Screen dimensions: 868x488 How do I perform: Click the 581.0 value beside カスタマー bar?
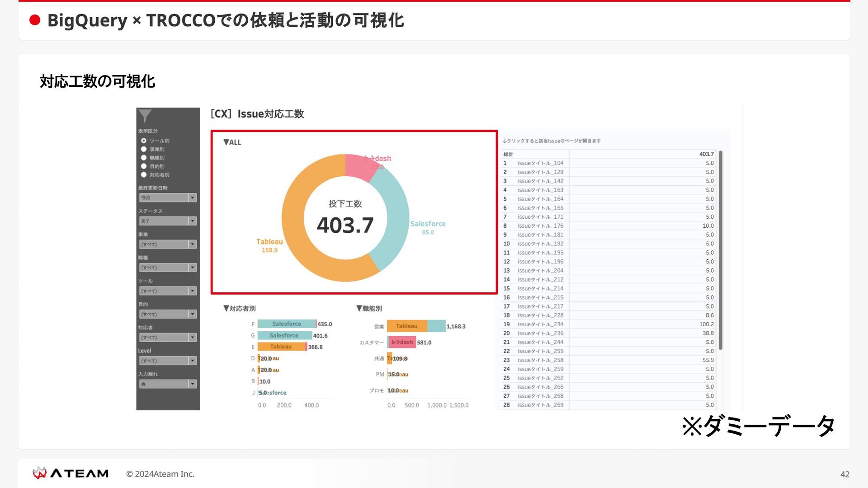coord(424,343)
